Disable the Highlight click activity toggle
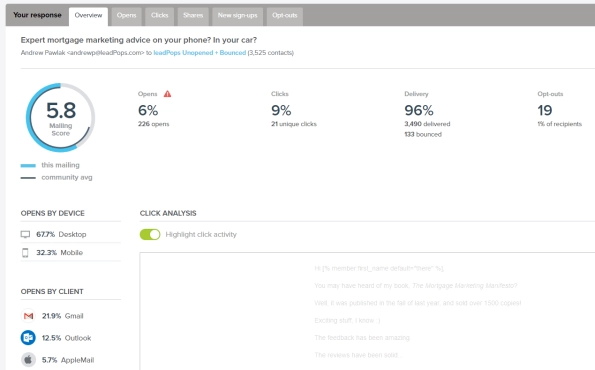This screenshot has height=370, width=595. tap(150, 235)
